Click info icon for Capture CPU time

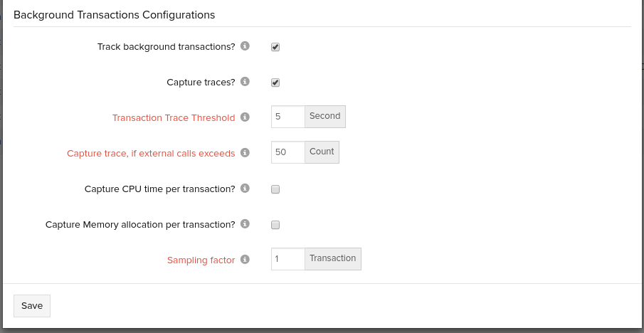click(x=245, y=189)
